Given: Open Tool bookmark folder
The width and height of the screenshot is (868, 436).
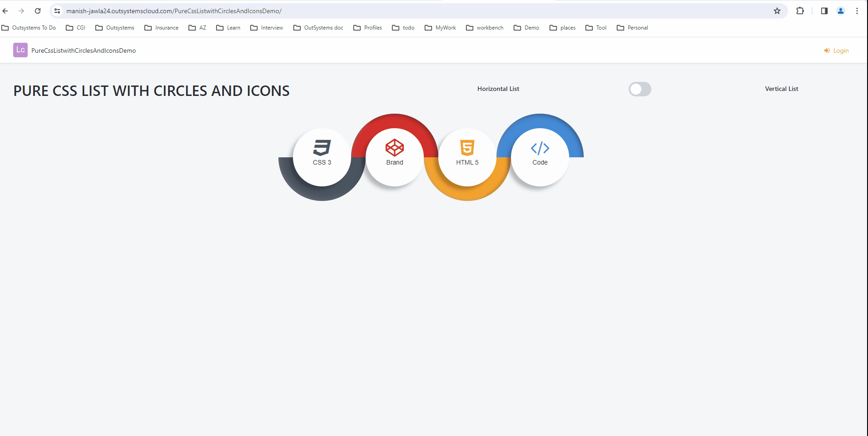Looking at the screenshot, I should point(596,28).
